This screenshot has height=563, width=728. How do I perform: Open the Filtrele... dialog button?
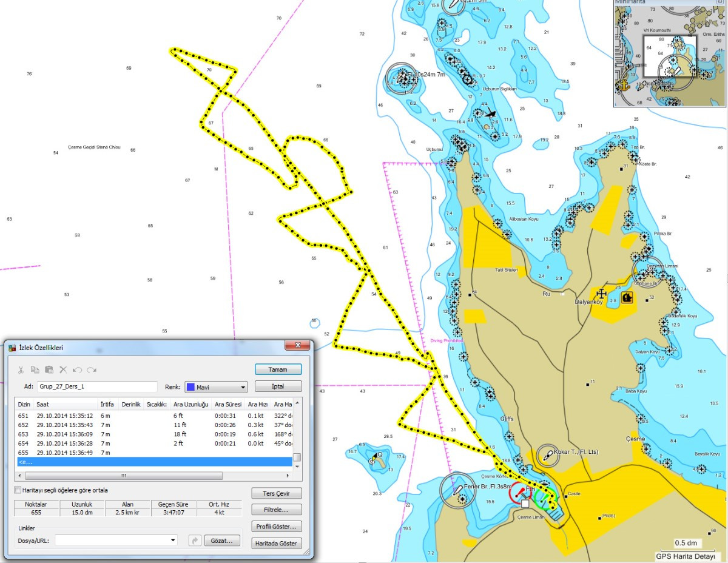tap(276, 510)
